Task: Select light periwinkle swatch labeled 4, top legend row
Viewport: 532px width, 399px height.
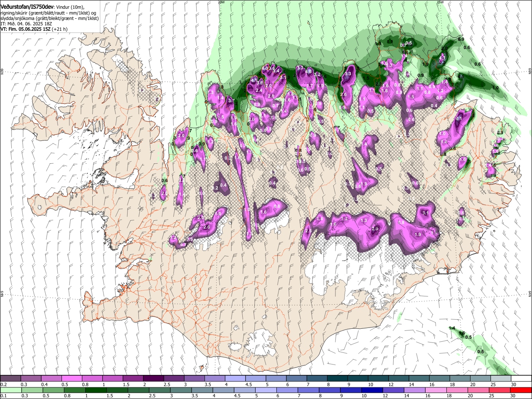Action: point(235,378)
